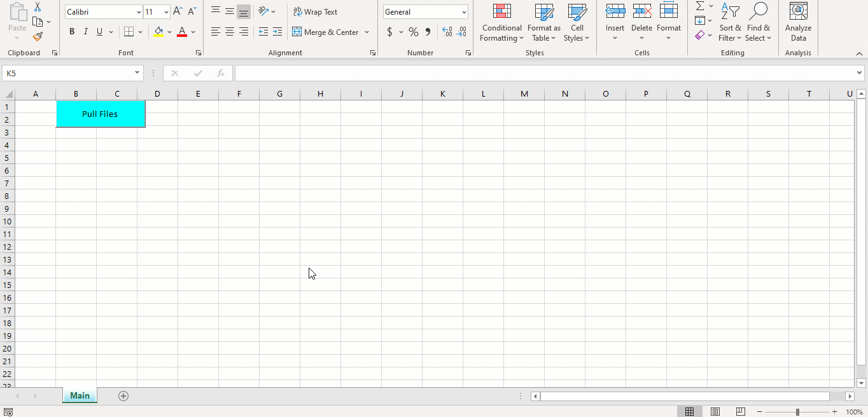Toggle bold formatting
This screenshot has width=868, height=417.
(72, 32)
